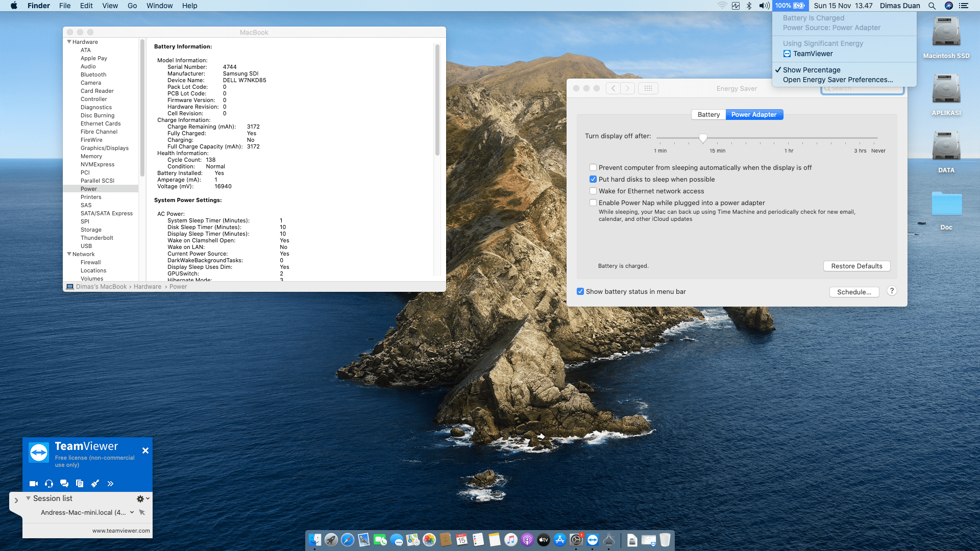
Task: Open TeamViewer app in the Dock
Action: 593,540
